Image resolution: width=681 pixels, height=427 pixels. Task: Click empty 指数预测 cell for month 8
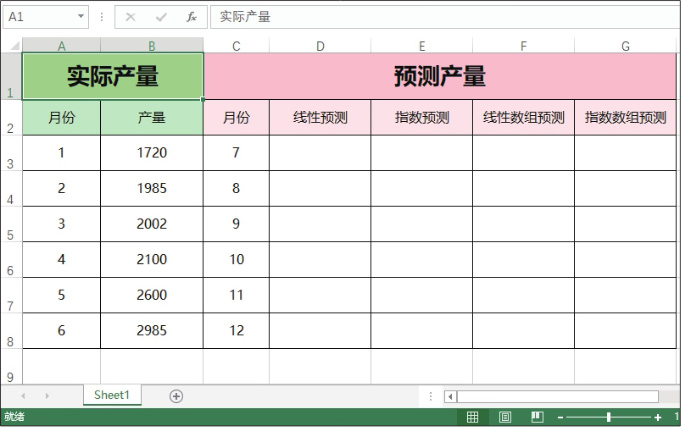point(422,189)
